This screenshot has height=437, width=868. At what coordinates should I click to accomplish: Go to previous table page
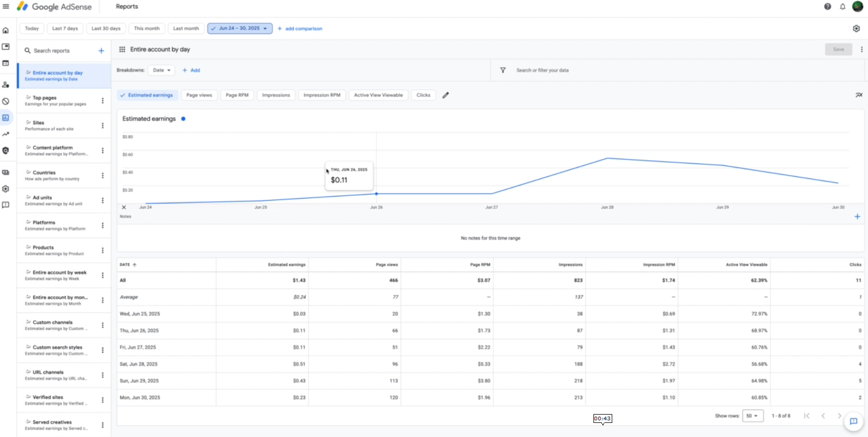pos(823,416)
